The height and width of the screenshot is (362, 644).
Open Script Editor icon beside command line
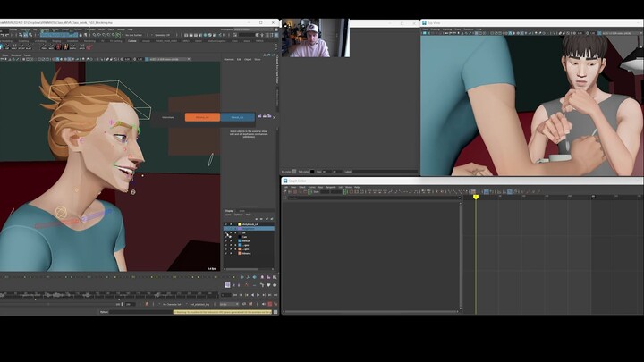point(275,312)
